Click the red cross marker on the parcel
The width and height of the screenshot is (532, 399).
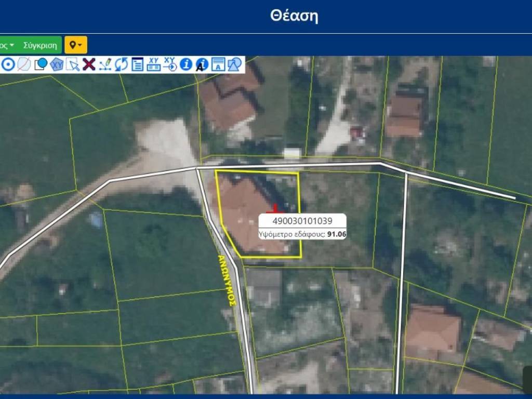275,209
